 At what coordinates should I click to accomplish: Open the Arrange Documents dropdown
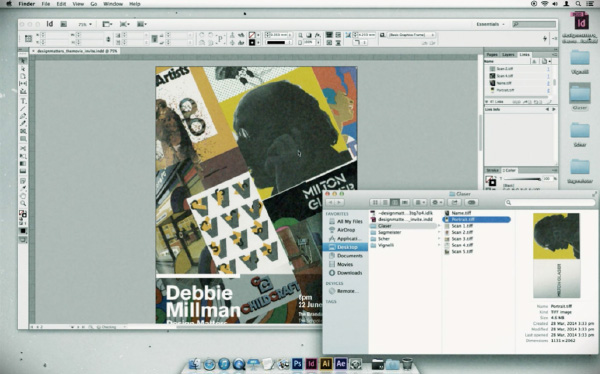[x=142, y=24]
